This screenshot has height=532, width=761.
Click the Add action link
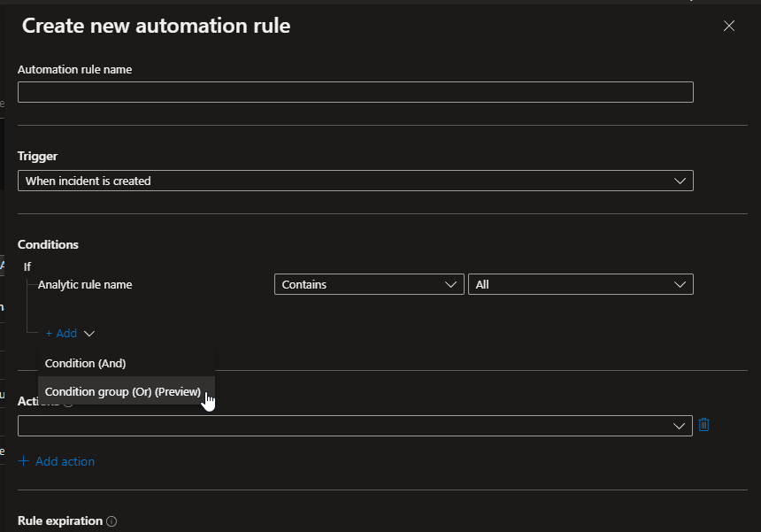coord(56,460)
